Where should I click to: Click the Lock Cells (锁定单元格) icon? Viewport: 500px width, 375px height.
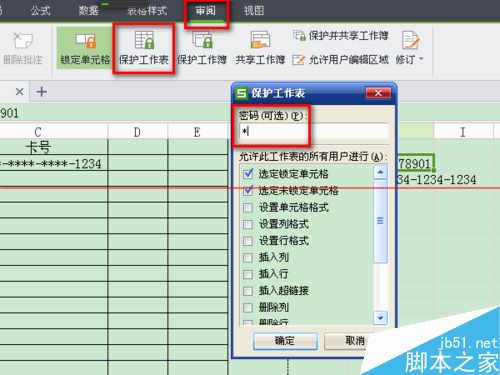pyautogui.click(x=86, y=41)
